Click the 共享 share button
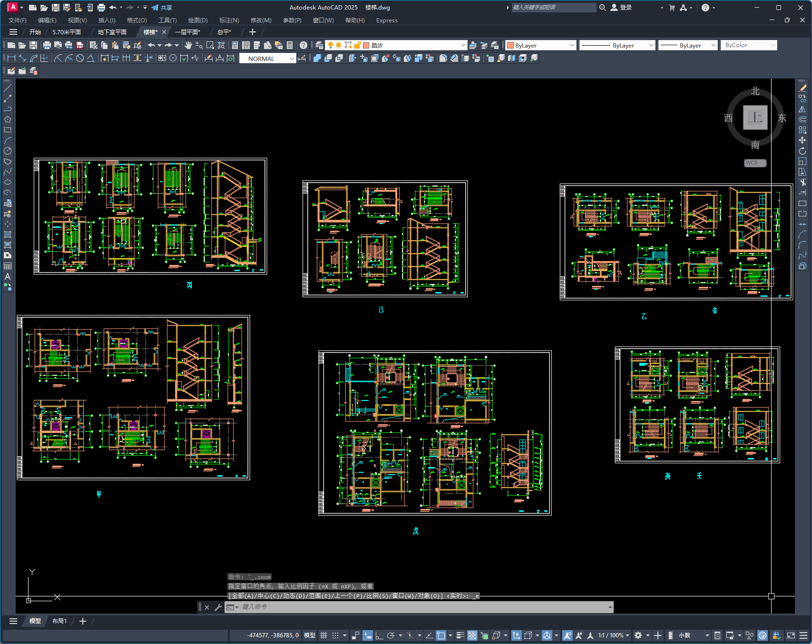This screenshot has height=644, width=812. (x=162, y=8)
